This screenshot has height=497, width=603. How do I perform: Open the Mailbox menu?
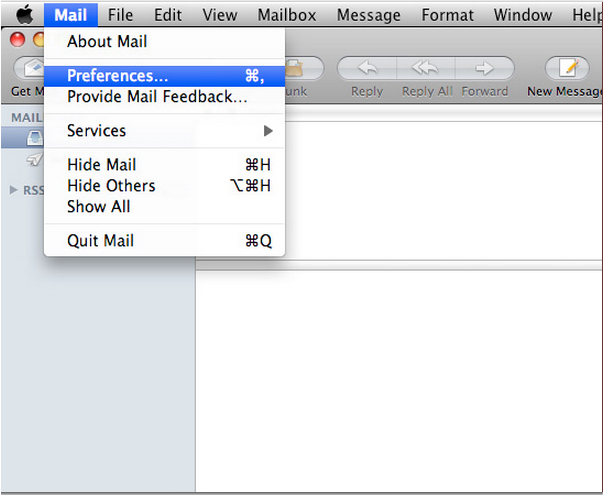point(287,15)
